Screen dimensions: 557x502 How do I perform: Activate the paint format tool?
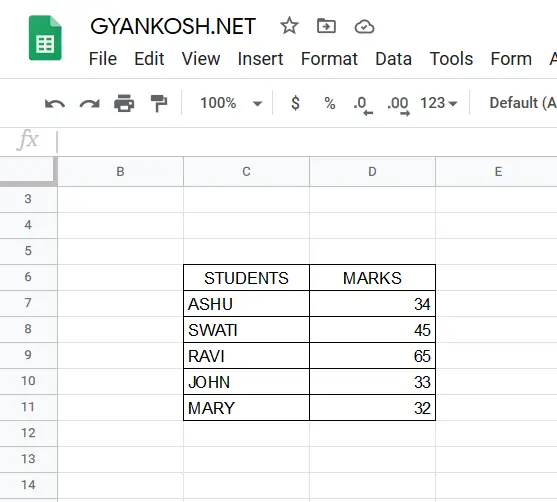pos(158,103)
